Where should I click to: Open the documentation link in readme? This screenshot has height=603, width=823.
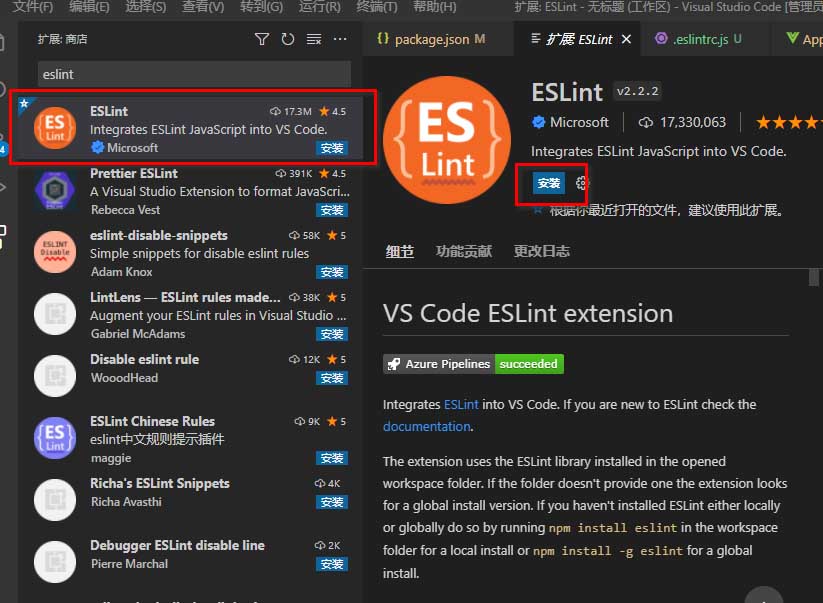click(x=426, y=426)
